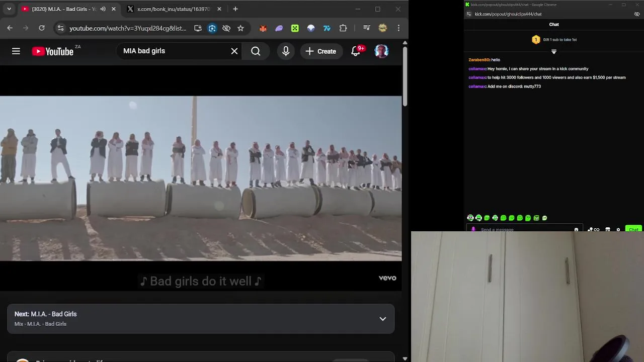Image resolution: width=644 pixels, height=362 pixels.
Task: Start voice search with the microphone
Action: click(x=286, y=51)
